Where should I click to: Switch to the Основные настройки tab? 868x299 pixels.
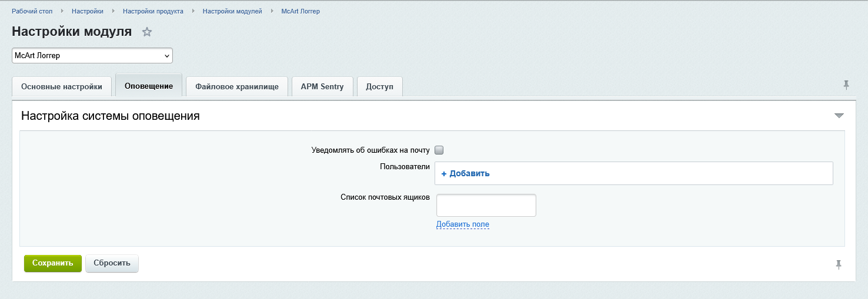(x=62, y=87)
